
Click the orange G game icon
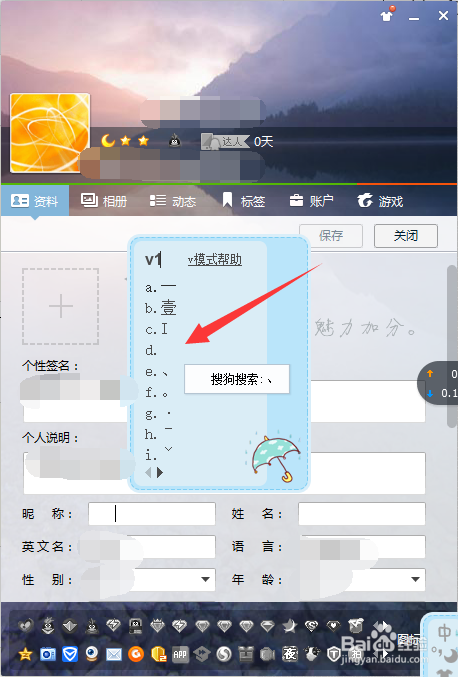136,655
